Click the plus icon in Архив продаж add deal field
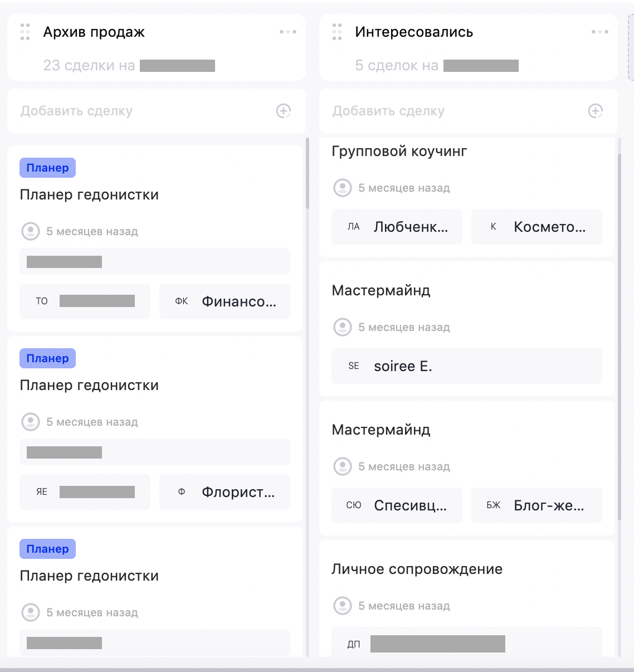The height and width of the screenshot is (672, 634). click(284, 111)
